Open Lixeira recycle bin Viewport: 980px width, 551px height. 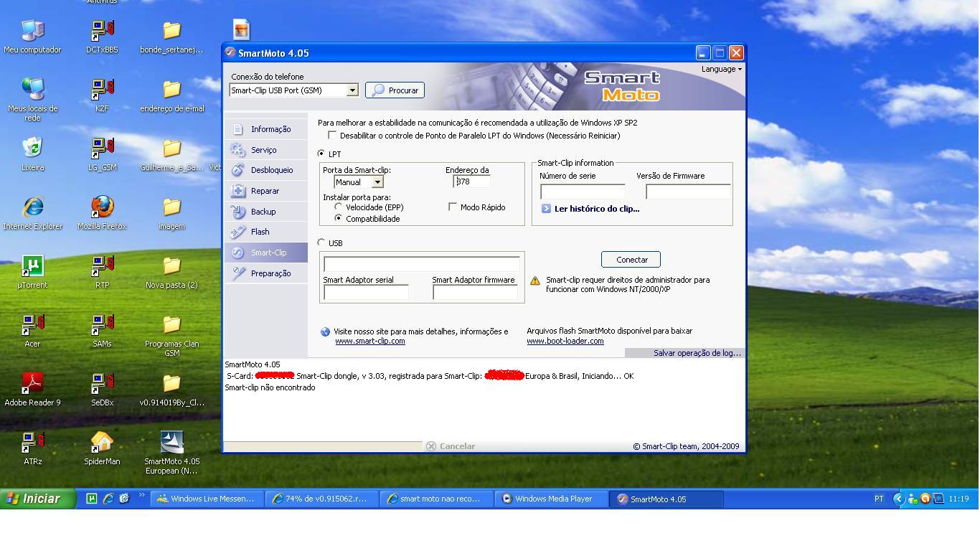[32, 154]
